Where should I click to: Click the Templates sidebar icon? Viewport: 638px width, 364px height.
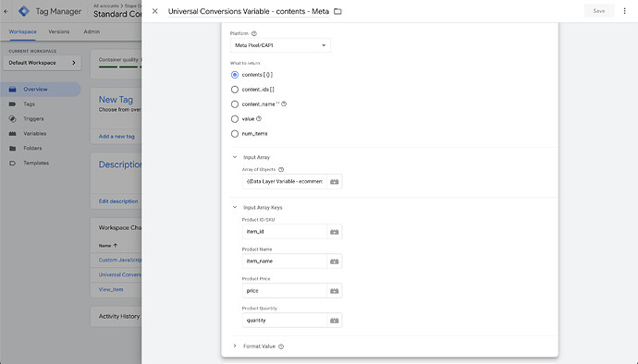[x=13, y=163]
